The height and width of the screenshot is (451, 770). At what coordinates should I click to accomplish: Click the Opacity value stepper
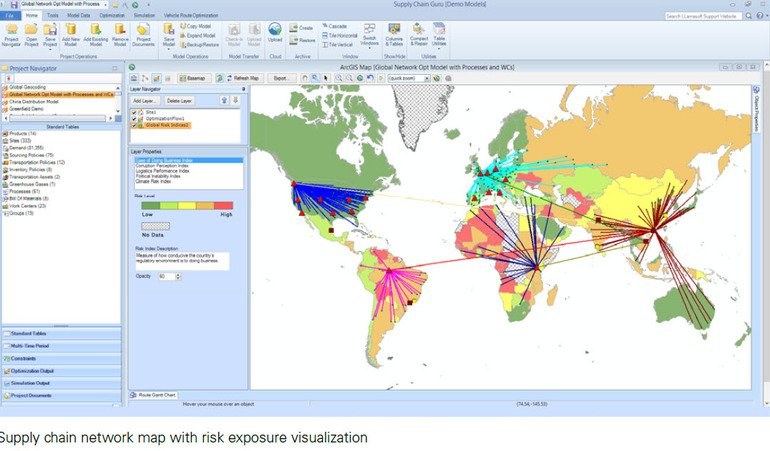tap(178, 277)
